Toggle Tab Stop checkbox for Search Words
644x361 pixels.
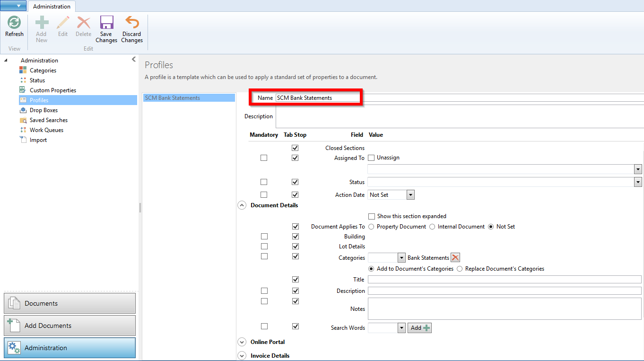[x=296, y=326]
